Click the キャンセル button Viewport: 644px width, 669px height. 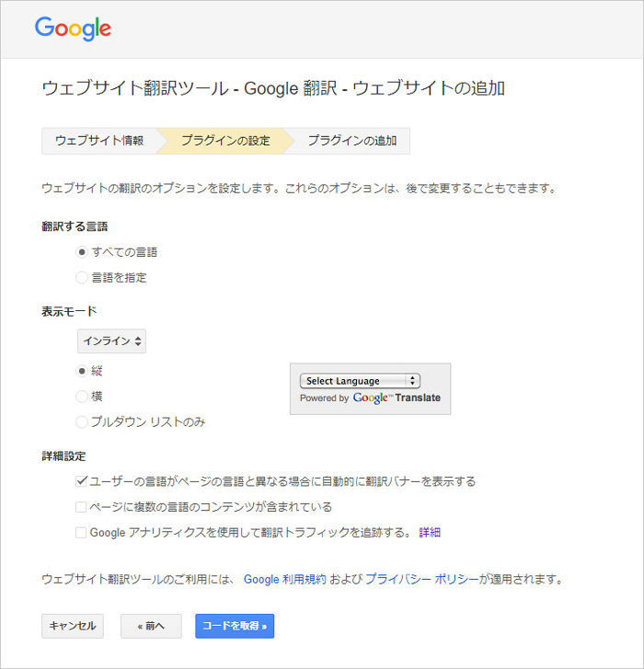(73, 626)
